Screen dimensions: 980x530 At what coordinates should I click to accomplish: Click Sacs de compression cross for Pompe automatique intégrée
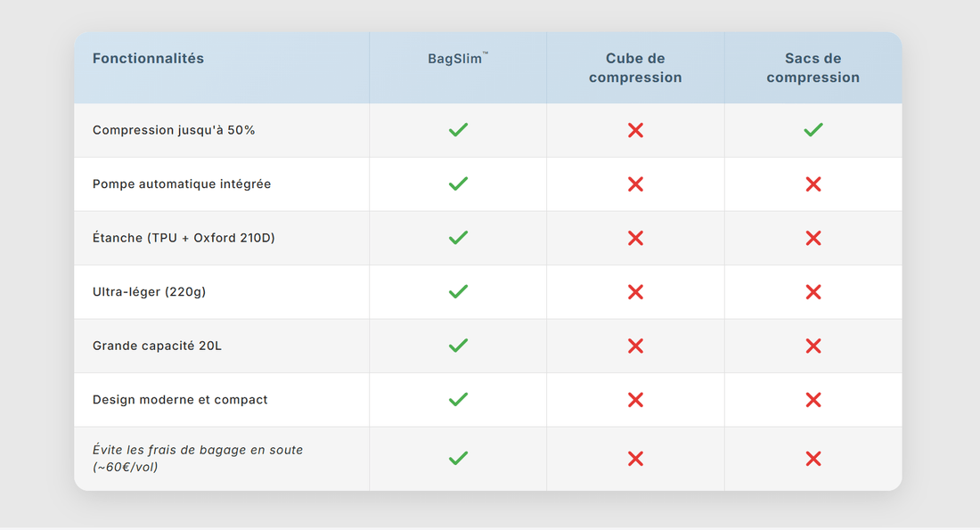pyautogui.click(x=813, y=183)
